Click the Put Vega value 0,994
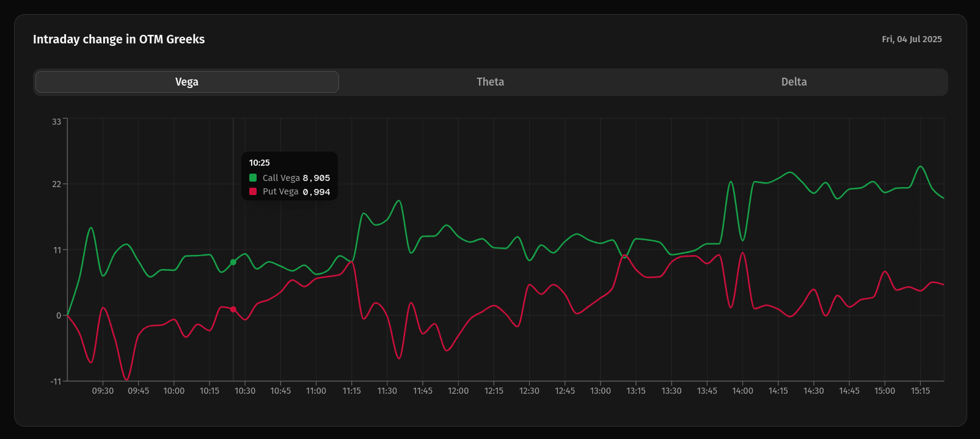Viewport: 980px width, 439px height. click(x=316, y=192)
